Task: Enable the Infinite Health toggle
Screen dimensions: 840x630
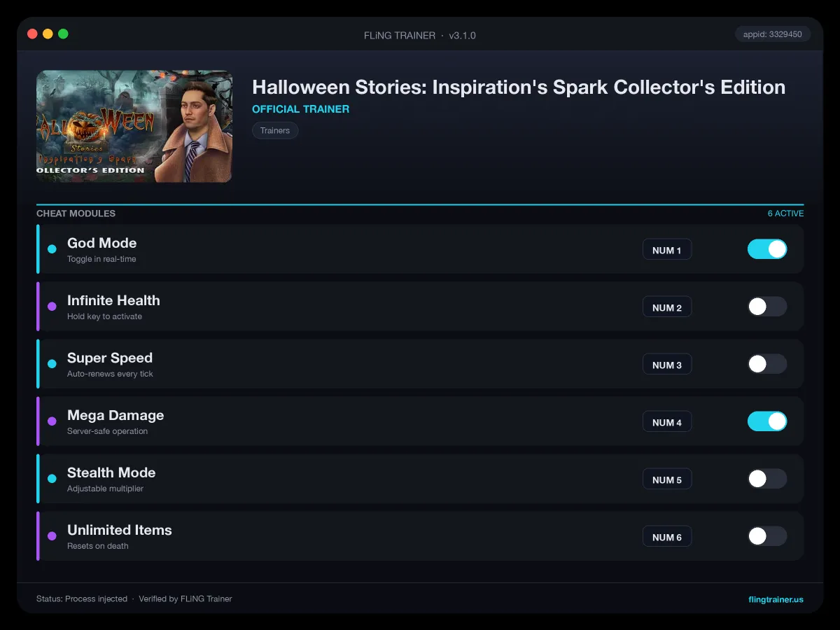Action: point(767,307)
